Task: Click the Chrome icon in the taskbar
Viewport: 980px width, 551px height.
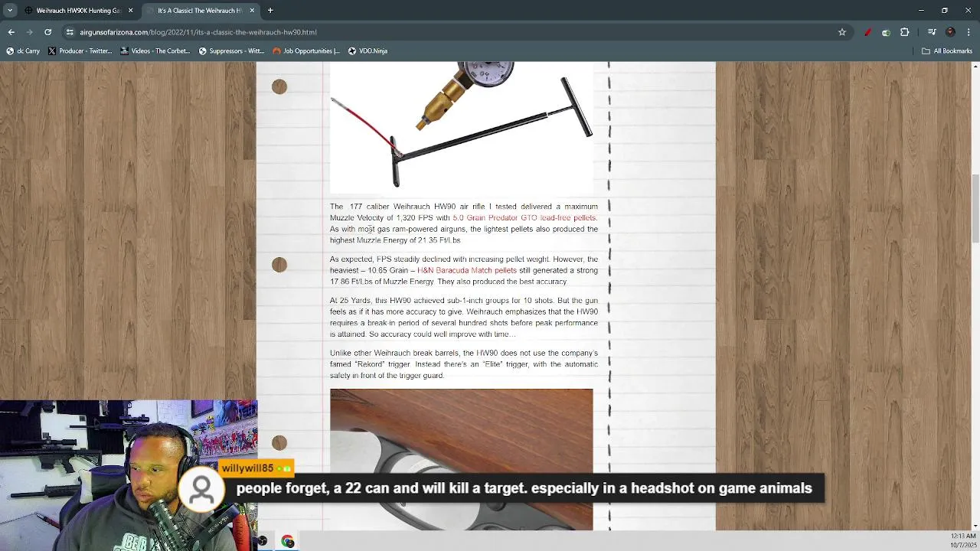Action: [287, 541]
